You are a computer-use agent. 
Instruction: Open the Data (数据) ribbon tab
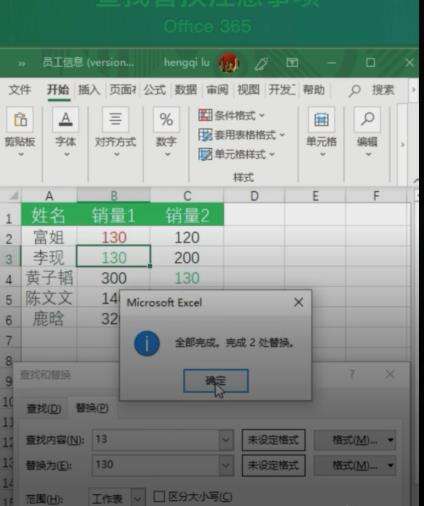click(x=186, y=90)
